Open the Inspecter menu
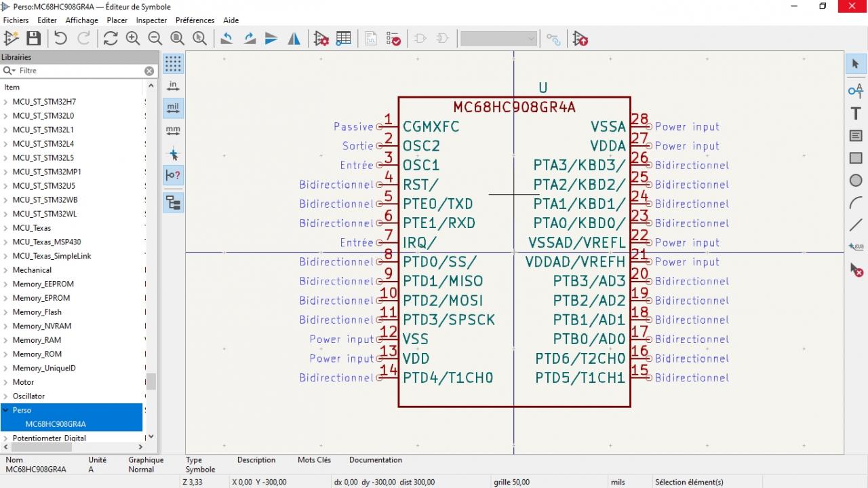Image resolution: width=868 pixels, height=488 pixels. point(152,20)
